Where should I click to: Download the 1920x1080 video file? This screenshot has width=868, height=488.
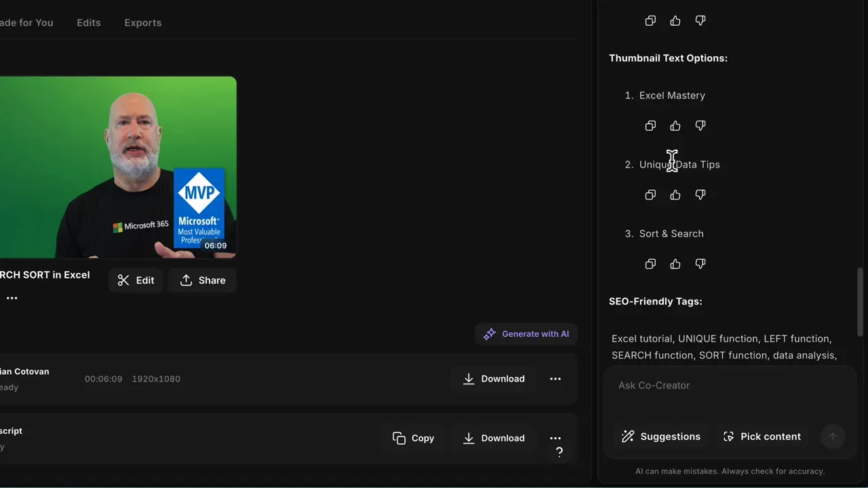tap(493, 379)
